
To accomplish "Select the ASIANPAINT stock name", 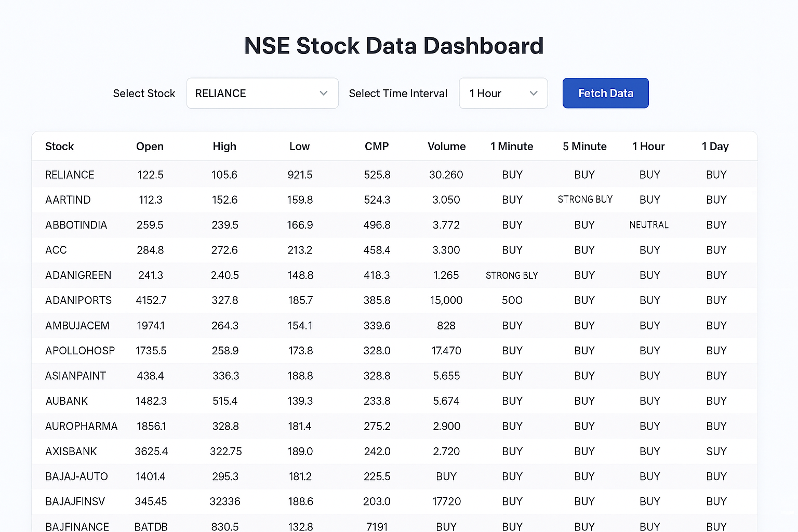I will pos(75,376).
